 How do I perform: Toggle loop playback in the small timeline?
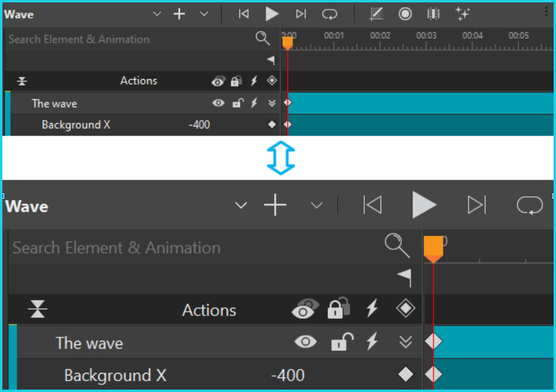point(329,14)
